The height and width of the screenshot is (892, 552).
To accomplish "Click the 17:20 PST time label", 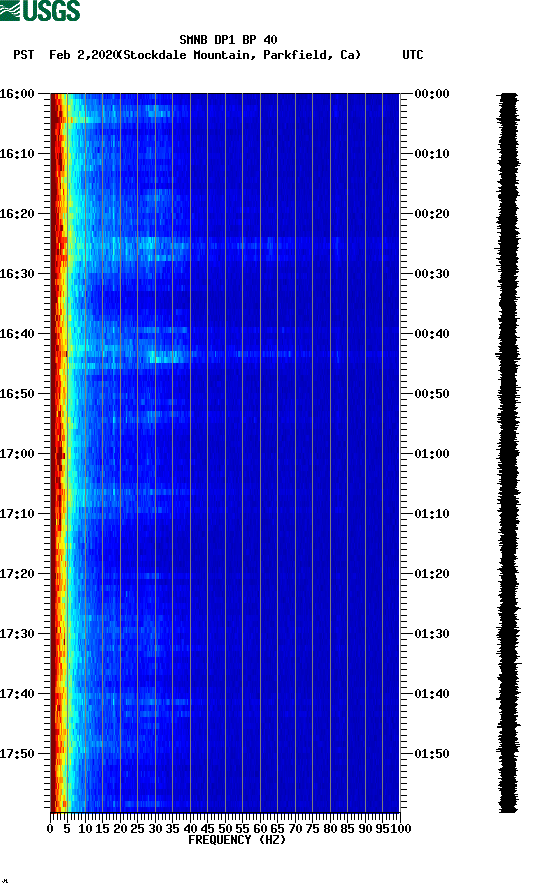I will [17, 574].
